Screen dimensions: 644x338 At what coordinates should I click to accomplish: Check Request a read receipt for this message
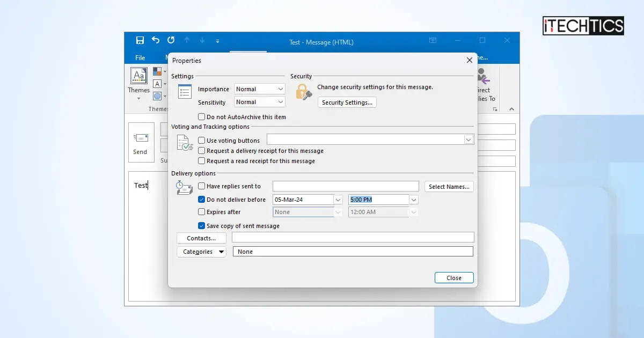click(x=202, y=161)
